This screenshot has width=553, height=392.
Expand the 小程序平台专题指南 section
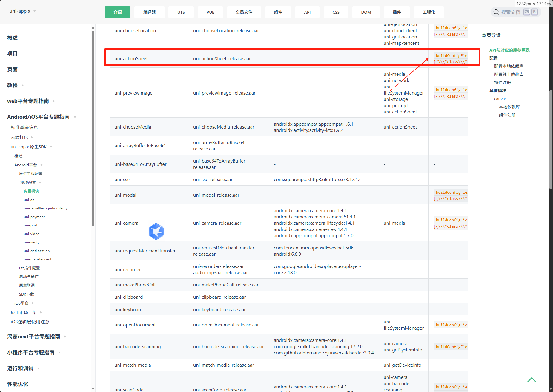59,353
